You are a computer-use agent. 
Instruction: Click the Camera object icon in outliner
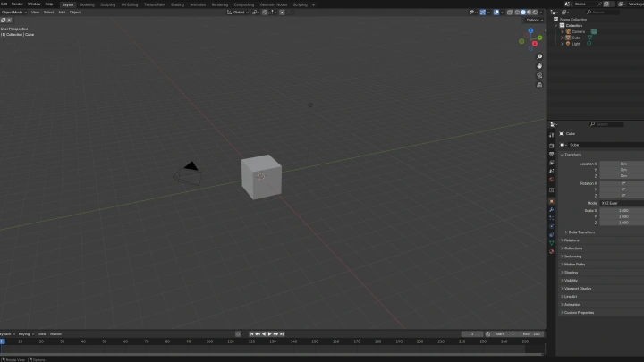(568, 31)
